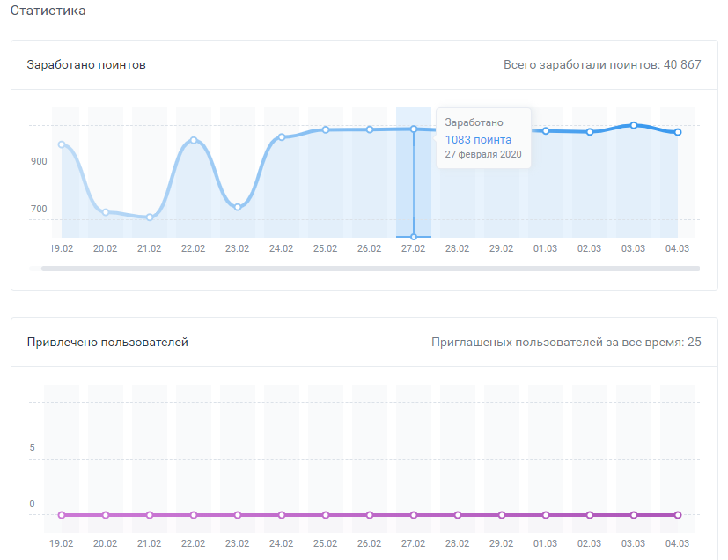Viewport: 728px width, 560px height.
Task: Click the 19.02 date label under the users chart
Action: (x=62, y=543)
